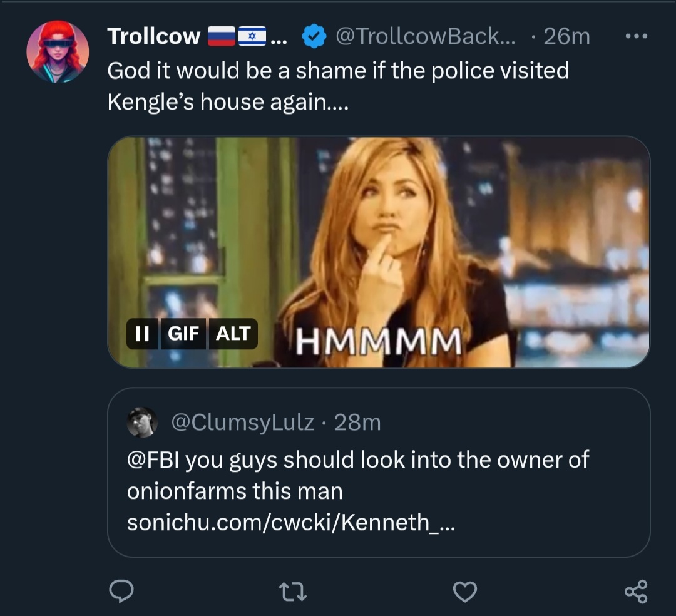The image size is (676, 616).
Task: Click the @FBI mention in quoted tweet
Action: coord(153,460)
